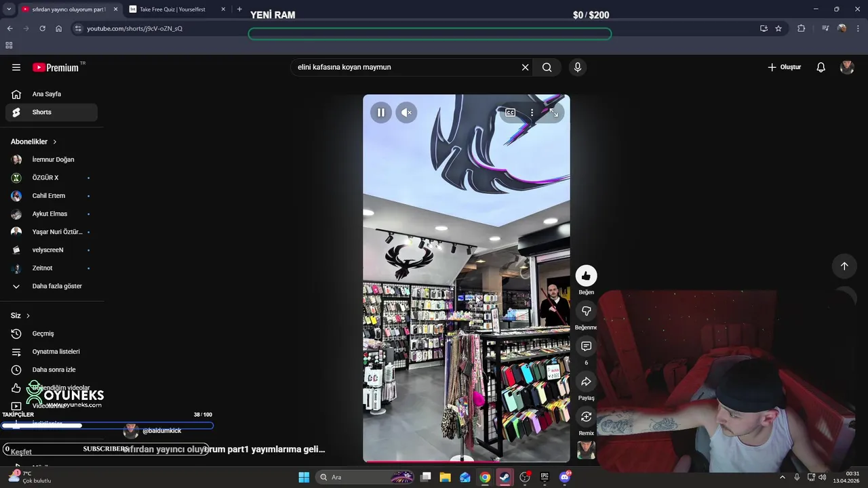Like the Short with Beğen
Viewport: 868px width, 488px height.
587,276
